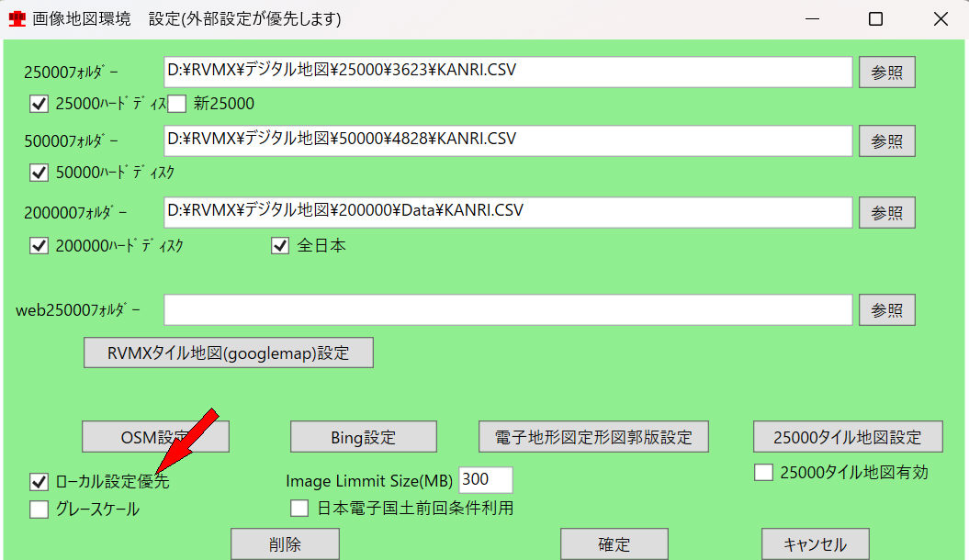Click 参照 next to the 200000 folder field
969x560 pixels.
tap(886, 212)
